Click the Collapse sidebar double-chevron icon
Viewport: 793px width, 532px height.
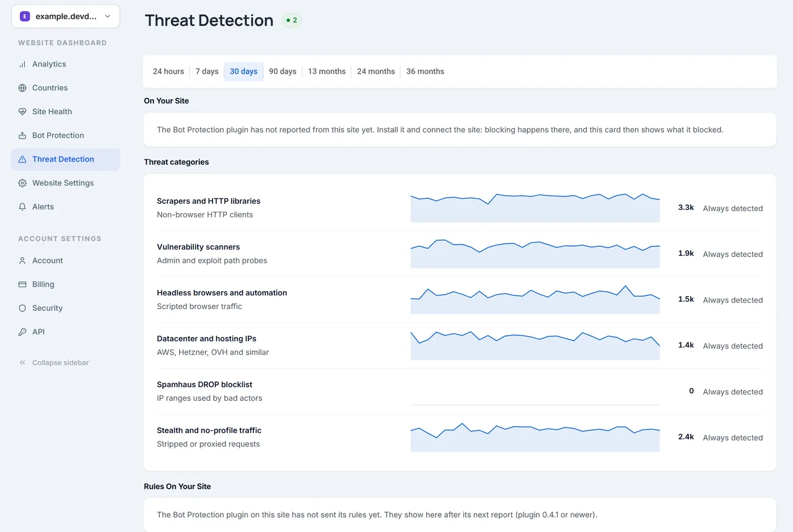22,363
